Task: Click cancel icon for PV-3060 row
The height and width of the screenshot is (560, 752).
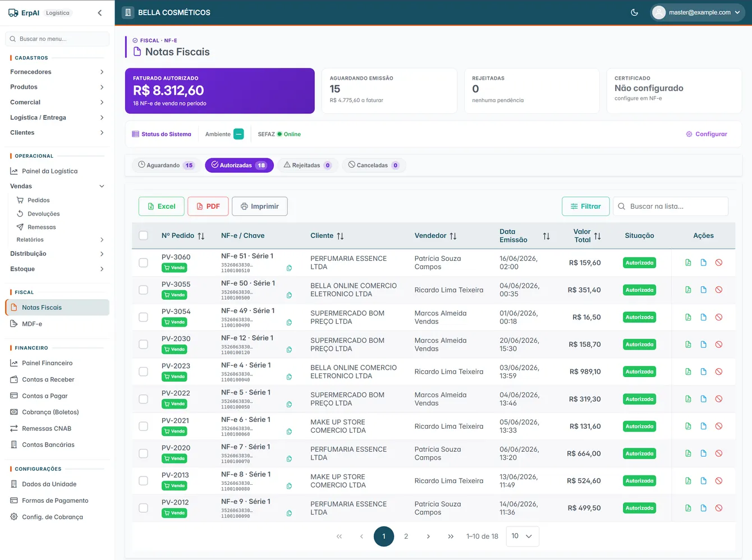Action: [x=719, y=263]
